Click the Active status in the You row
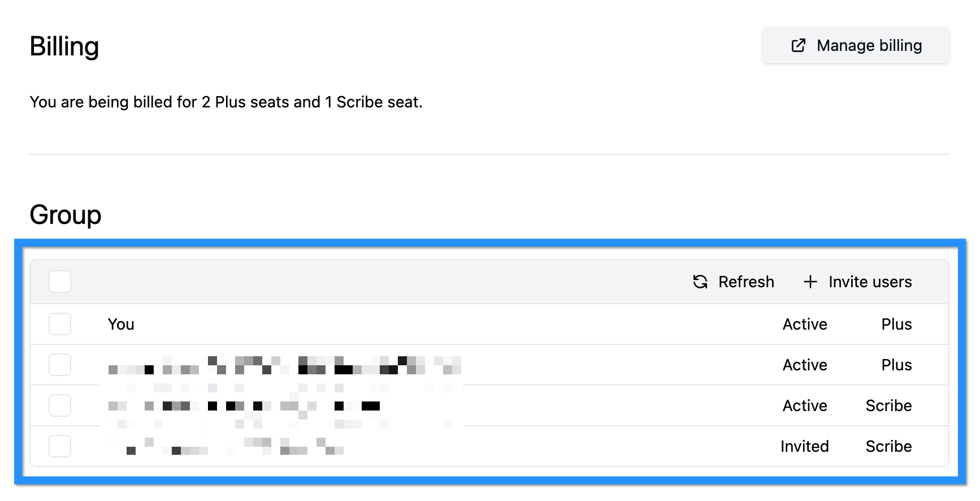 click(x=804, y=324)
